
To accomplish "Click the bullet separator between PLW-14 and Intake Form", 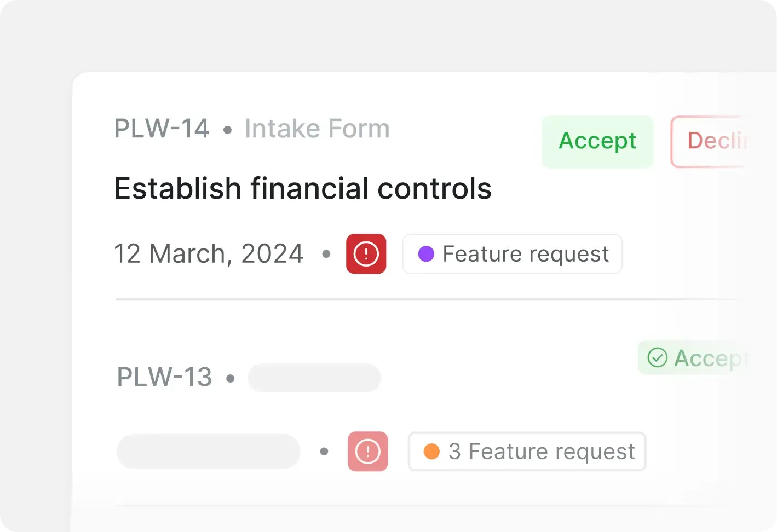I will (227, 130).
